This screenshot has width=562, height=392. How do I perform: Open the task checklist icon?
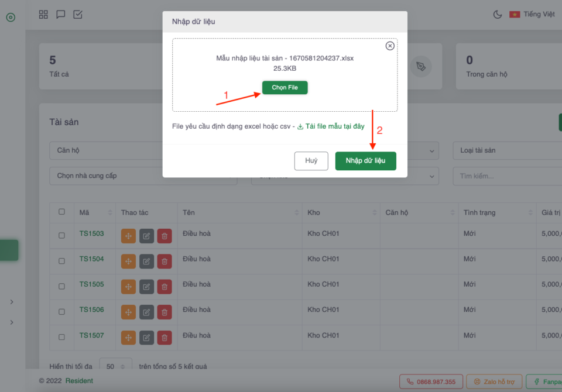point(78,15)
